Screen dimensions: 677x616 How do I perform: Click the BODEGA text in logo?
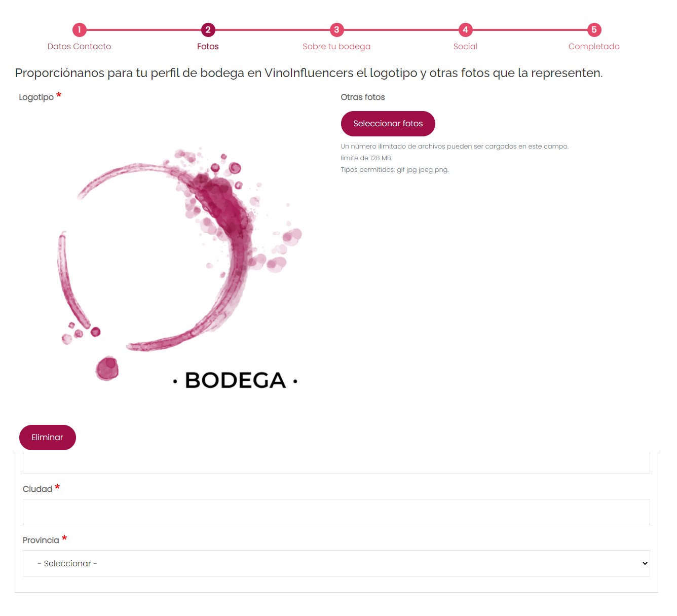point(236,381)
